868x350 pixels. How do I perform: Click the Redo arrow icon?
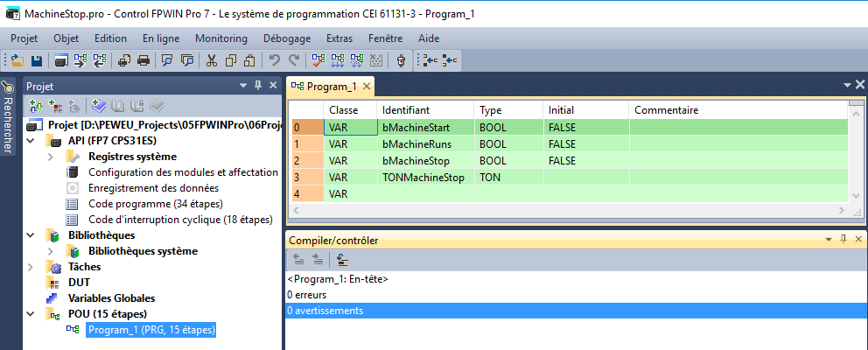(294, 60)
